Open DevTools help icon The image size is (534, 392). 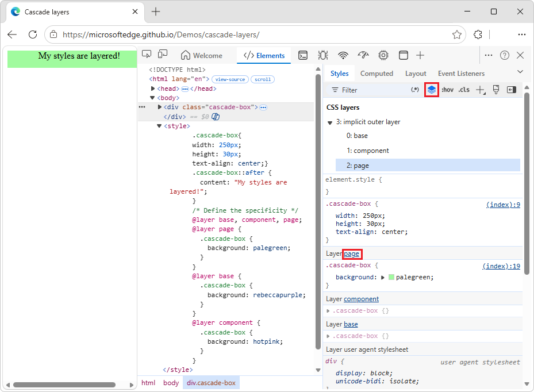pos(504,55)
